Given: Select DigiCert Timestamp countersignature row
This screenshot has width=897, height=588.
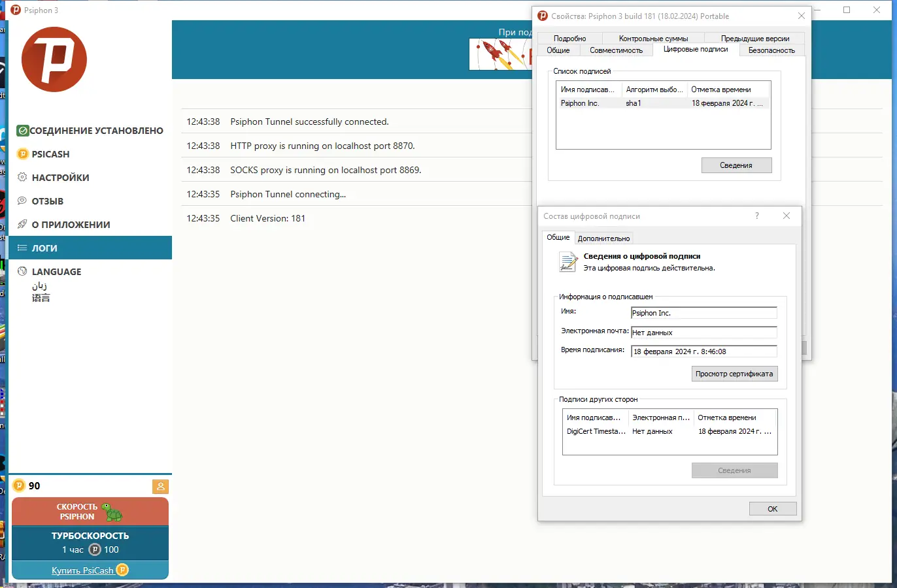Looking at the screenshot, I should pyautogui.click(x=669, y=431).
